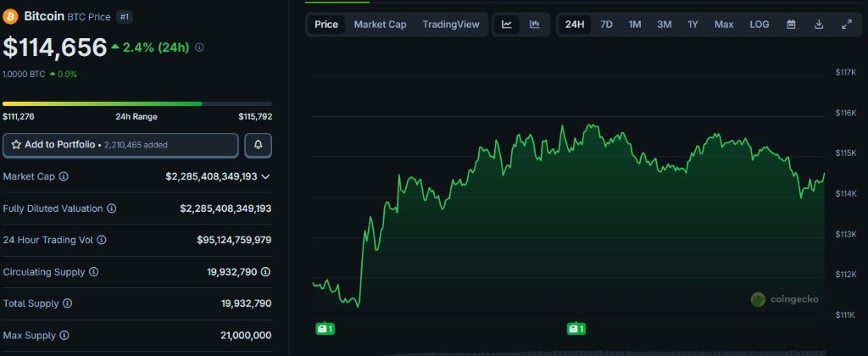This screenshot has width=868, height=356.
Task: Expand chart to fullscreen
Action: pos(846,25)
